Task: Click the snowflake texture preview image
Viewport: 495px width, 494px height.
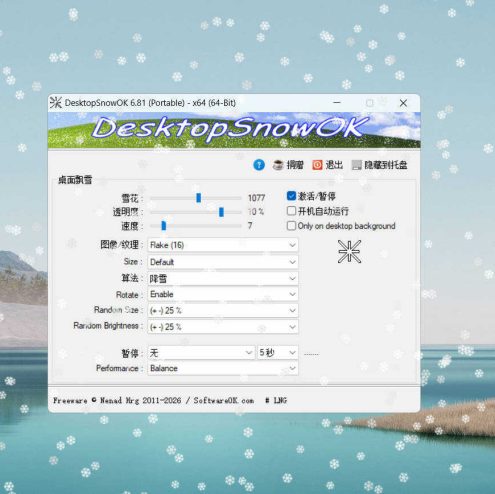Action: coord(349,251)
